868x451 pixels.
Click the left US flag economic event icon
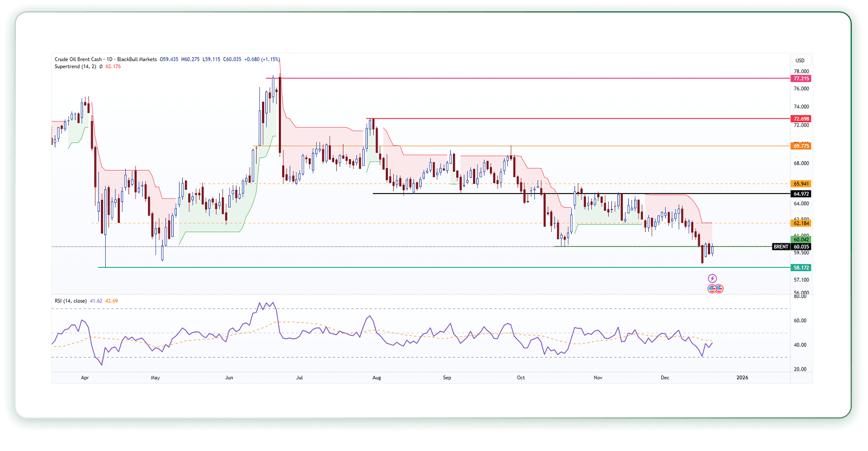tap(712, 288)
